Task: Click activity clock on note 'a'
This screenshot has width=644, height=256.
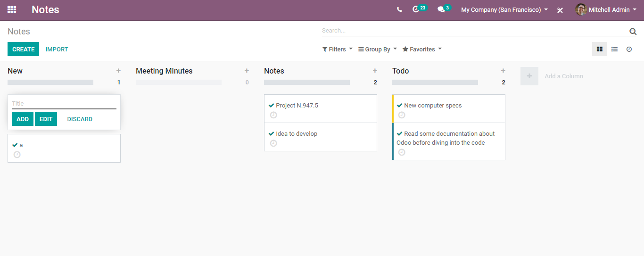Action: (17, 155)
